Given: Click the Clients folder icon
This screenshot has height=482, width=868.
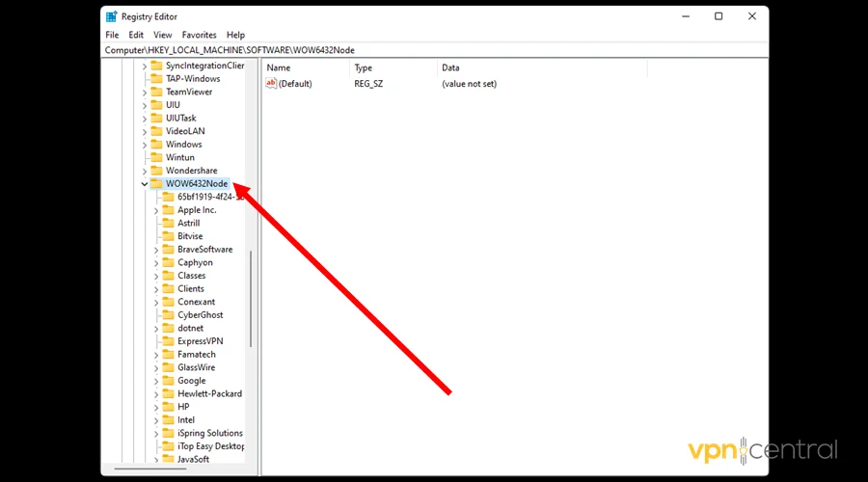Looking at the screenshot, I should coord(168,288).
